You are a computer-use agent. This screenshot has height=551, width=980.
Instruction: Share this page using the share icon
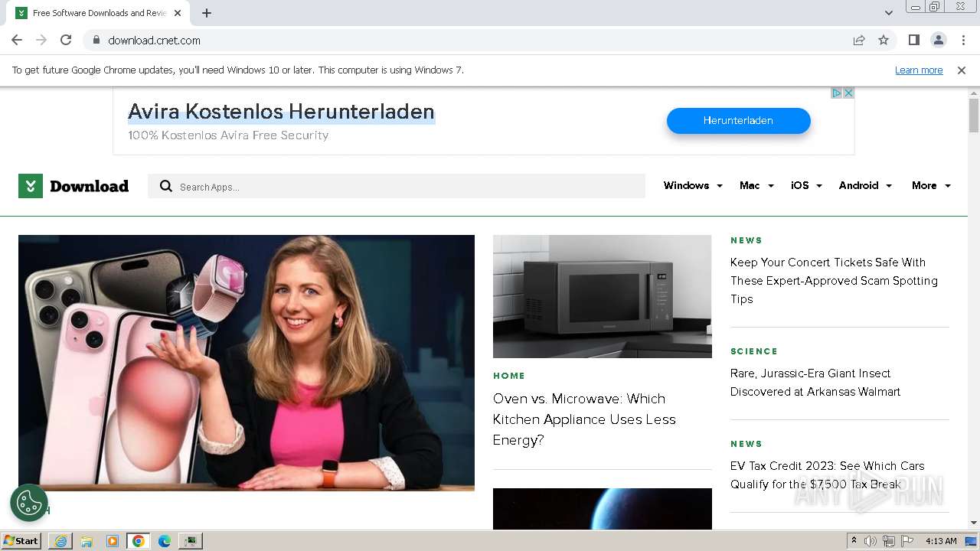[859, 40]
